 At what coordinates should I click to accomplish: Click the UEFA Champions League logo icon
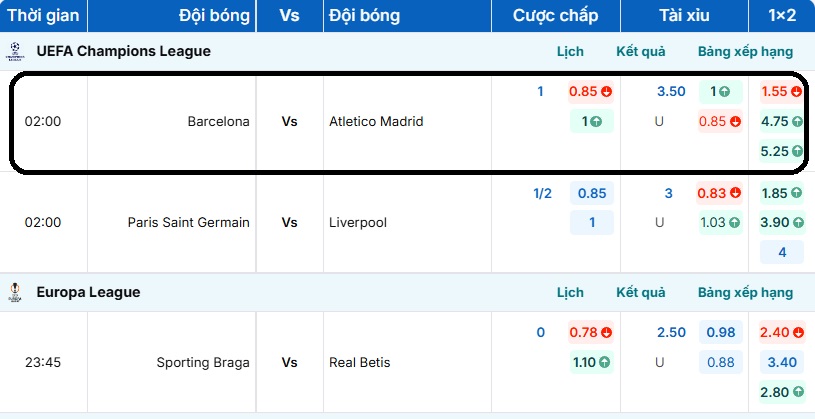[x=15, y=50]
